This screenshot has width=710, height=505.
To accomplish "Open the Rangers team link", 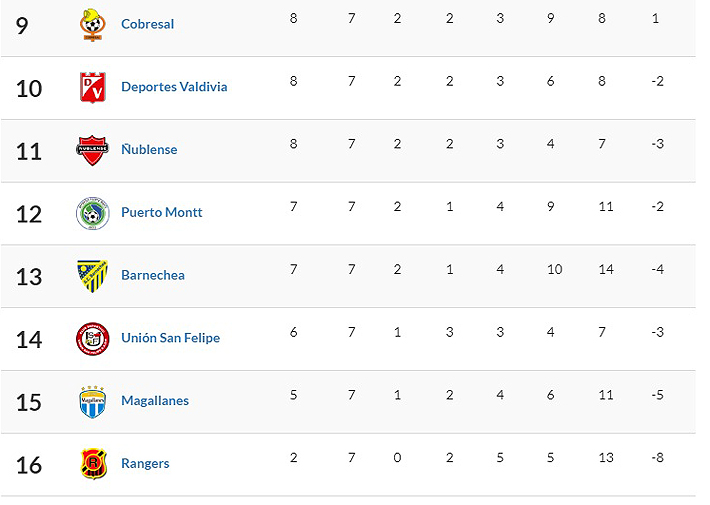I will [145, 464].
